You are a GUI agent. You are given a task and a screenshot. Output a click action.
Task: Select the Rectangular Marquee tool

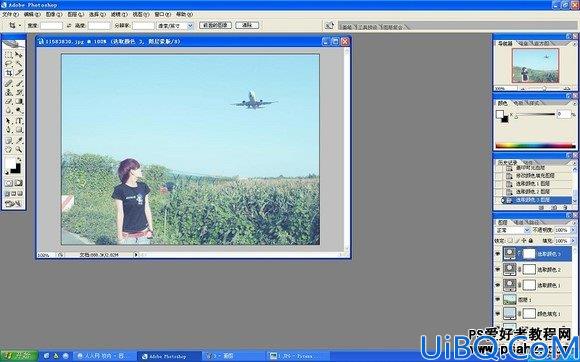[9, 55]
